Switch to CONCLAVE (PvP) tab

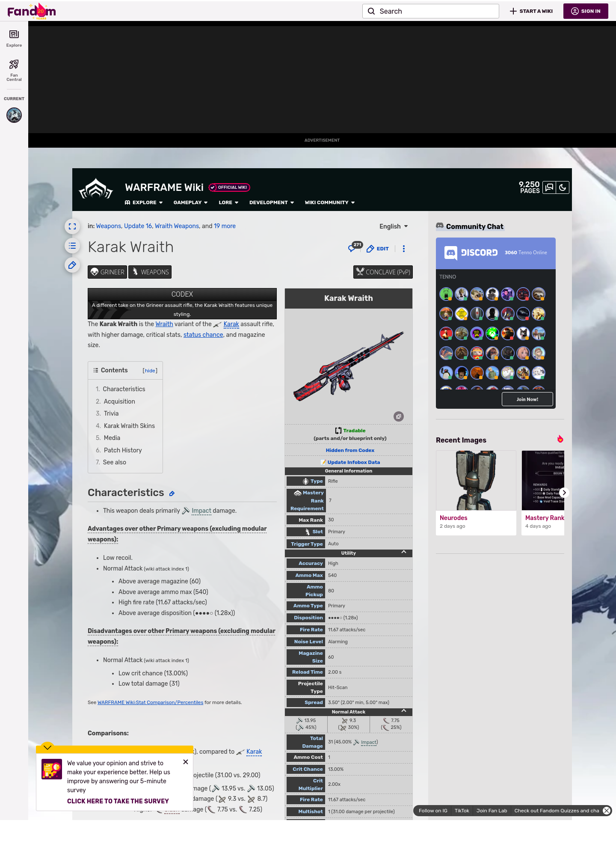383,272
